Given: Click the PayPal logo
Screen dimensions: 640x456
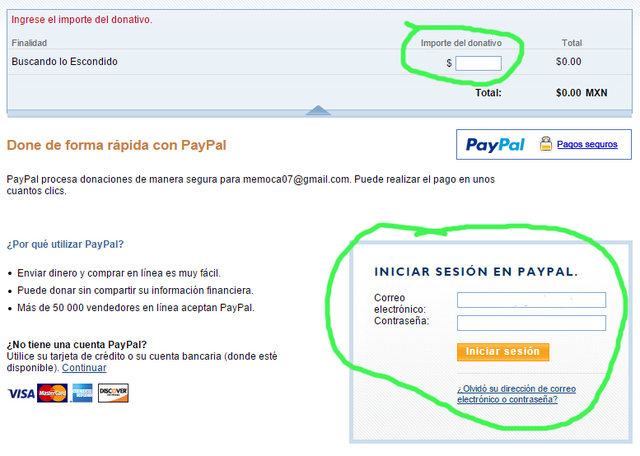Looking at the screenshot, I should (495, 145).
